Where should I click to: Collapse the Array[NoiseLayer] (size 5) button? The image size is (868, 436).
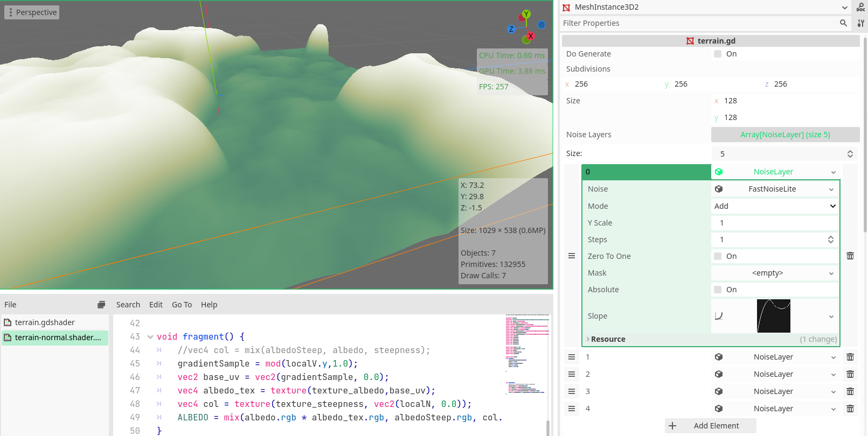click(x=785, y=135)
